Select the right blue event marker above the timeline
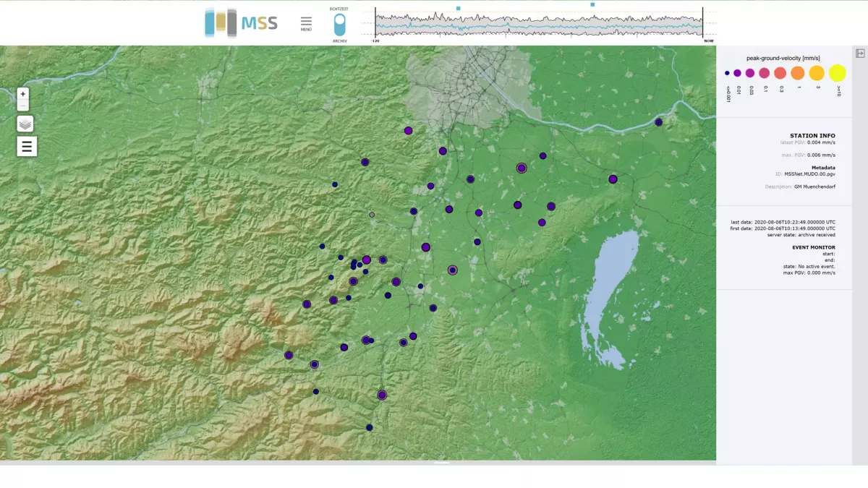 (x=592, y=4)
